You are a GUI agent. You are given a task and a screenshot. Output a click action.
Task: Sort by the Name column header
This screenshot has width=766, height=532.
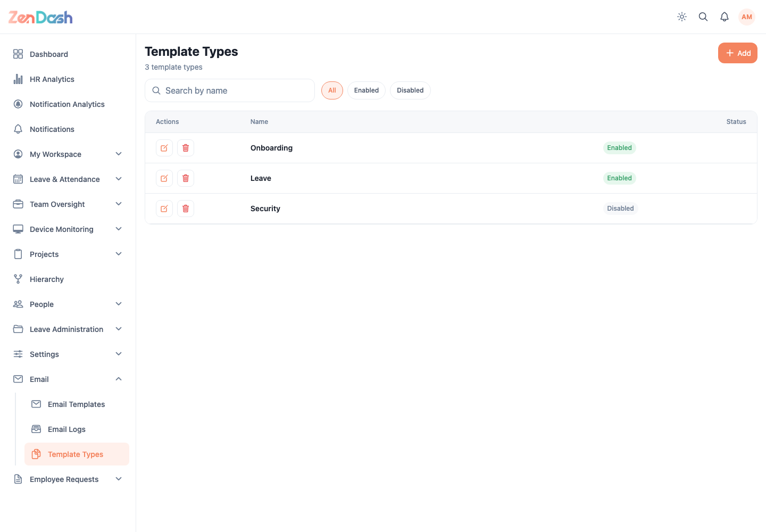[x=259, y=122]
